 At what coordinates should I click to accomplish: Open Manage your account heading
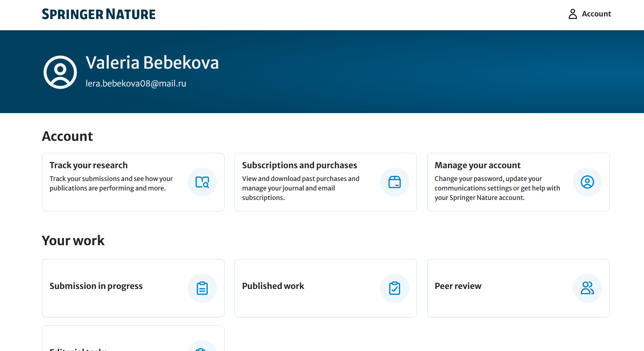477,165
